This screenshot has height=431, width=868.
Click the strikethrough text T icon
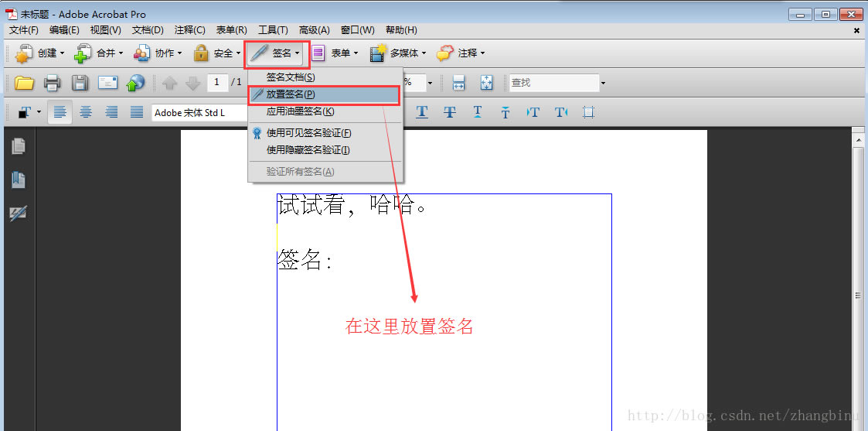point(450,112)
